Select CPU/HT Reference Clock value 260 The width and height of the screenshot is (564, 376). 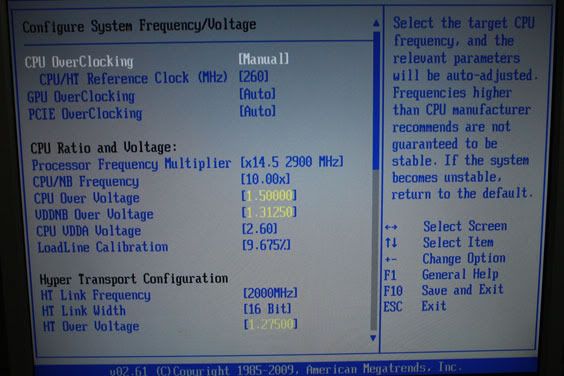click(254, 76)
